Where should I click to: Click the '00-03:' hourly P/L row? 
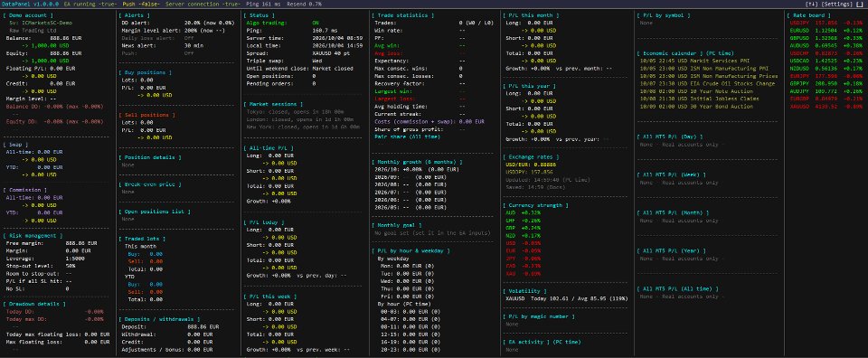click(x=410, y=311)
